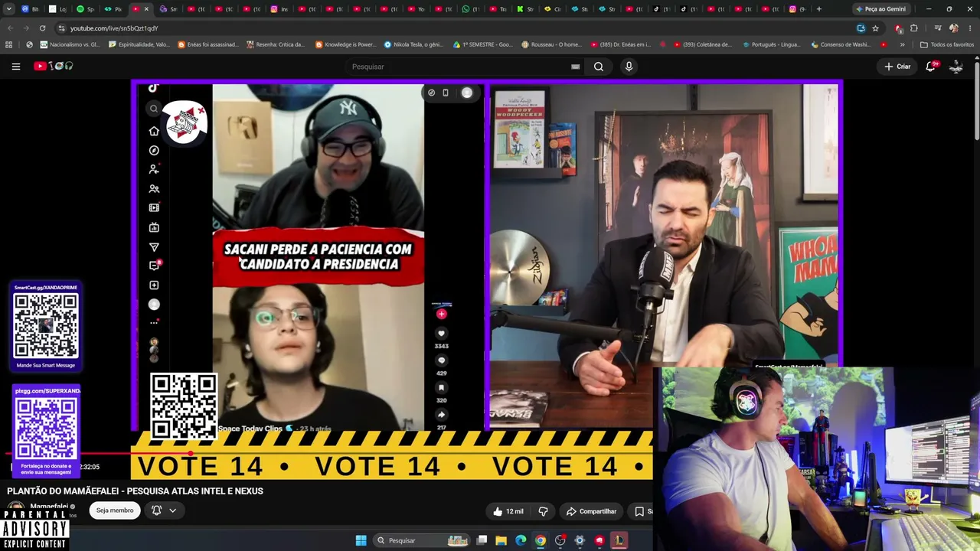Image resolution: width=980 pixels, height=551 pixels.
Task: Switch to the Spotify browser tab
Action: pos(84,9)
